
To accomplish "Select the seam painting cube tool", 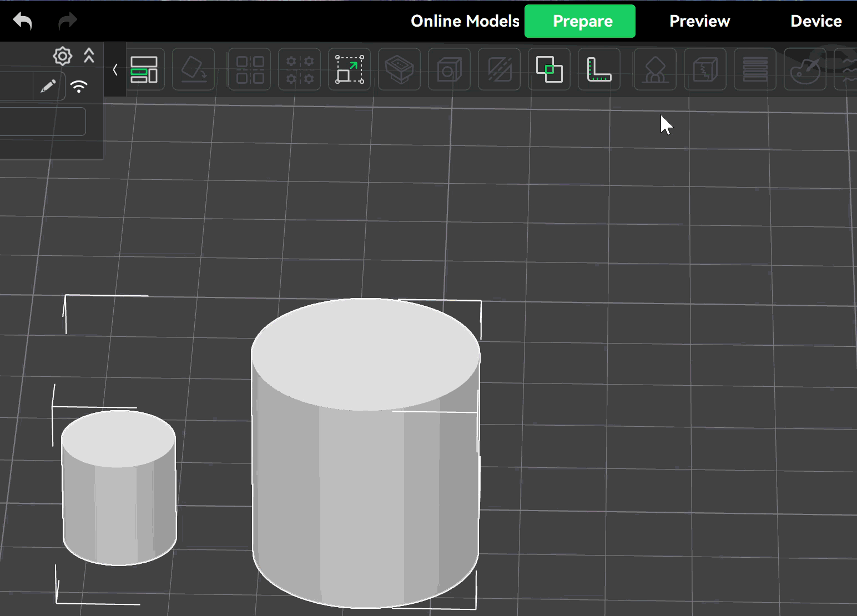I will pyautogui.click(x=705, y=69).
